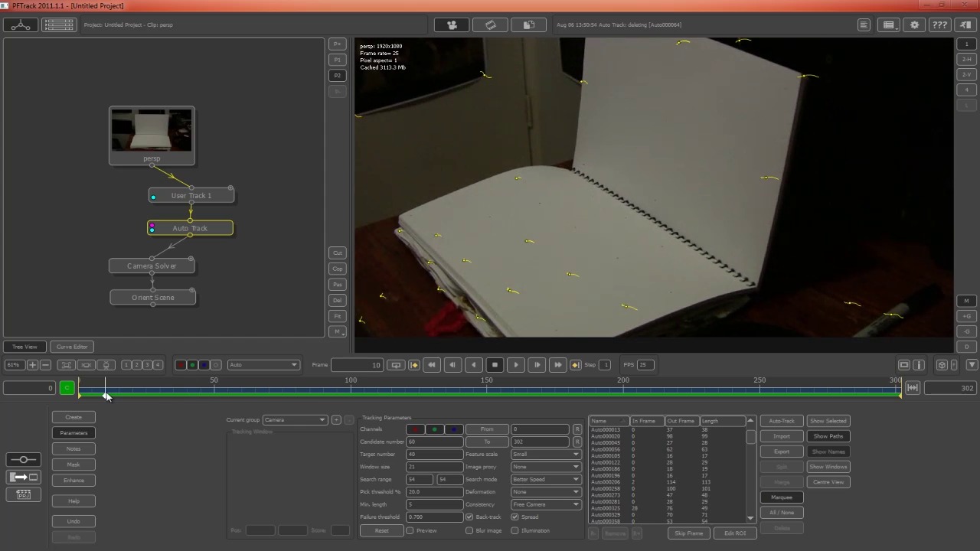This screenshot has width=980, height=551.
Task: Click the zoom out minus icon
Action: pos(45,364)
